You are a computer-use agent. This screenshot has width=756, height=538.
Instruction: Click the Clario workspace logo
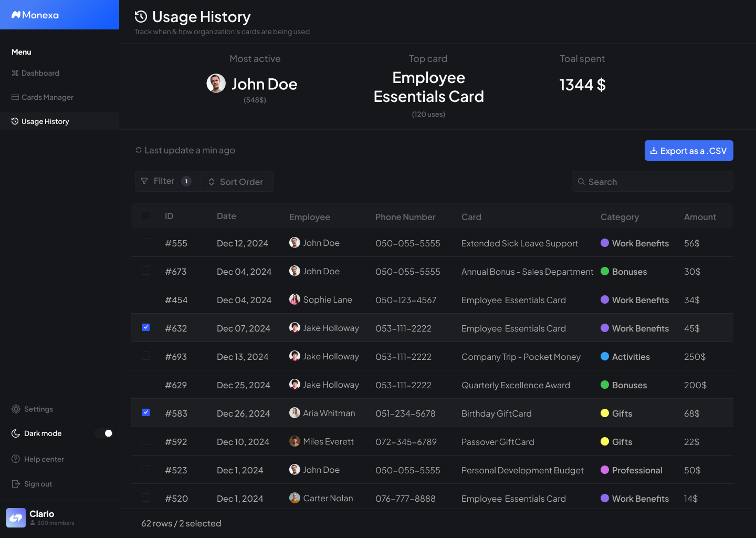(x=16, y=518)
